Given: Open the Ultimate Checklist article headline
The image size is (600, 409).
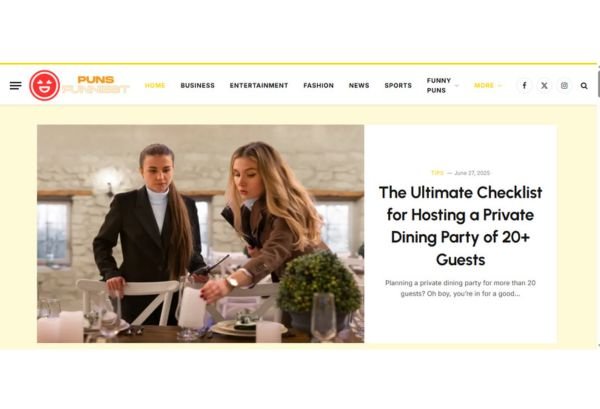Looking at the screenshot, I should coord(460,226).
